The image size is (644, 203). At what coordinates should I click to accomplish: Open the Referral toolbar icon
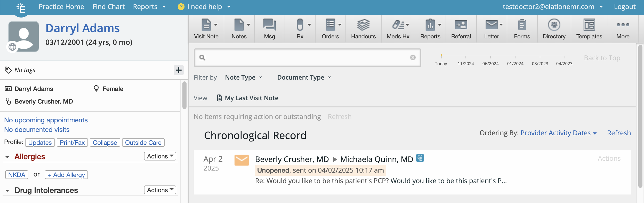461,25
